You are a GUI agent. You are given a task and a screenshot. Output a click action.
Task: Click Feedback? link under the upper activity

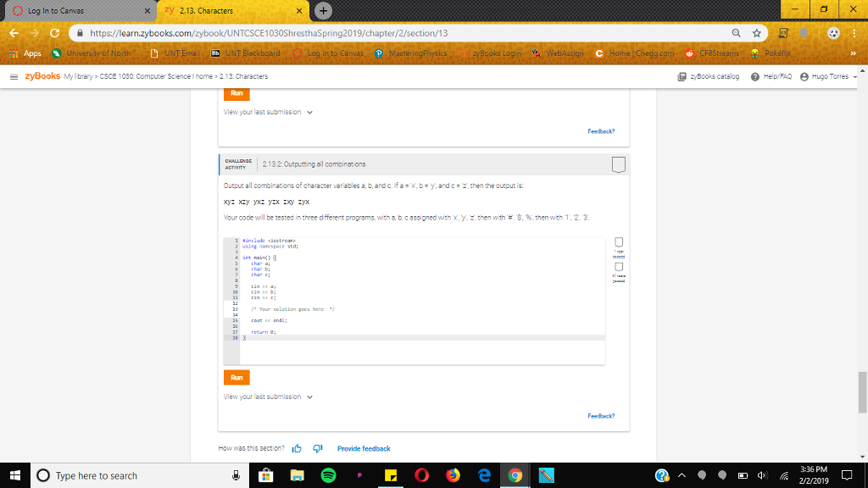pos(601,131)
